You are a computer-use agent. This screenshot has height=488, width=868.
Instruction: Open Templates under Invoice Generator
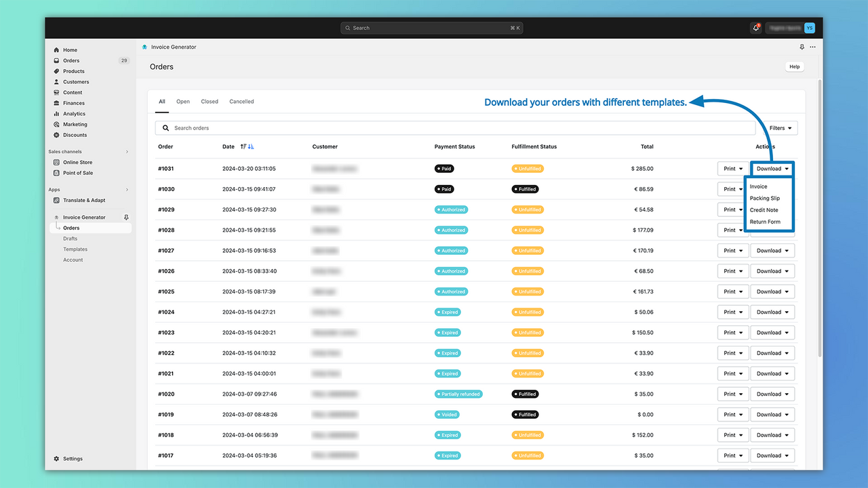click(x=75, y=249)
